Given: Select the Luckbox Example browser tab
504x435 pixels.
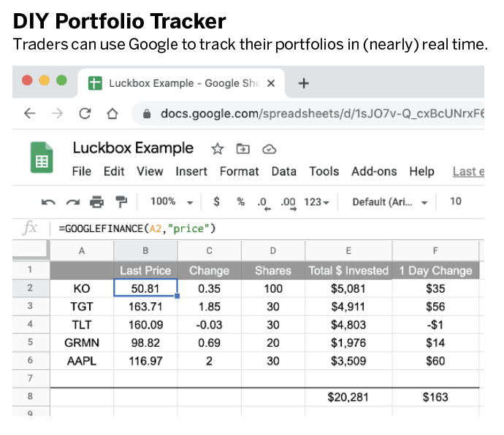Looking at the screenshot, I should [x=181, y=83].
